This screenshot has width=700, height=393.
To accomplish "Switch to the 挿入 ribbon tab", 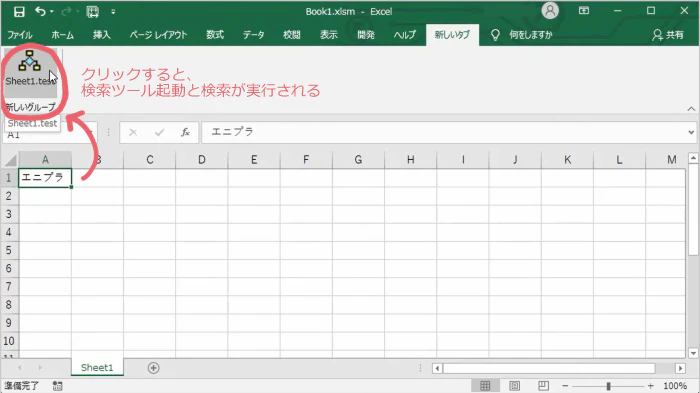I will (101, 35).
